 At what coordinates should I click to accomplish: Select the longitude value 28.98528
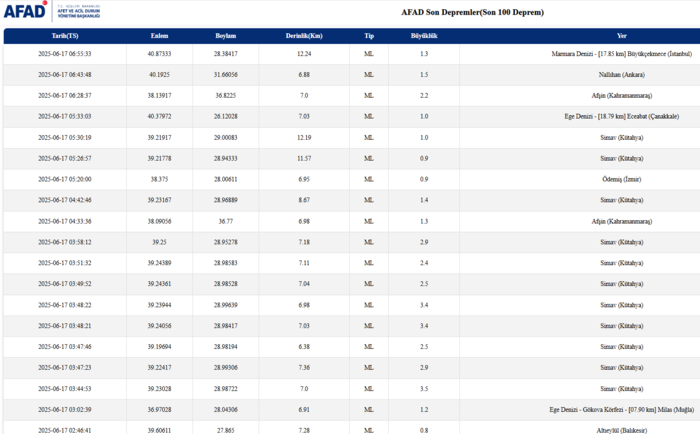click(225, 284)
